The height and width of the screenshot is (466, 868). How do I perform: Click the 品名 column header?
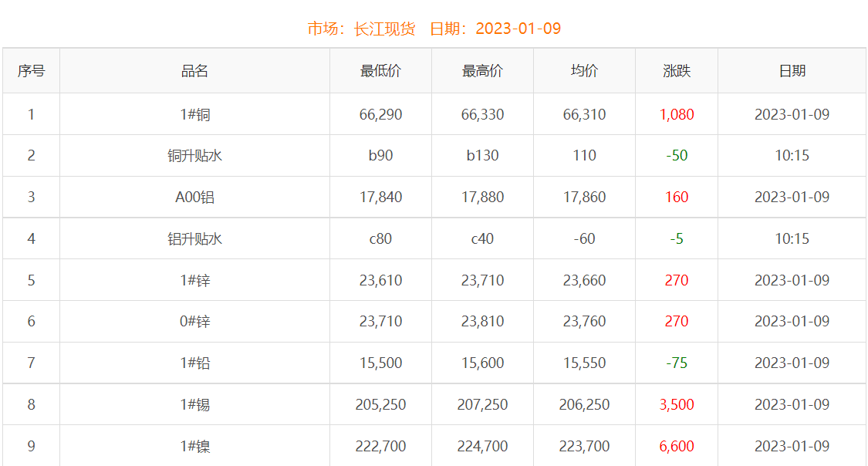click(x=194, y=71)
